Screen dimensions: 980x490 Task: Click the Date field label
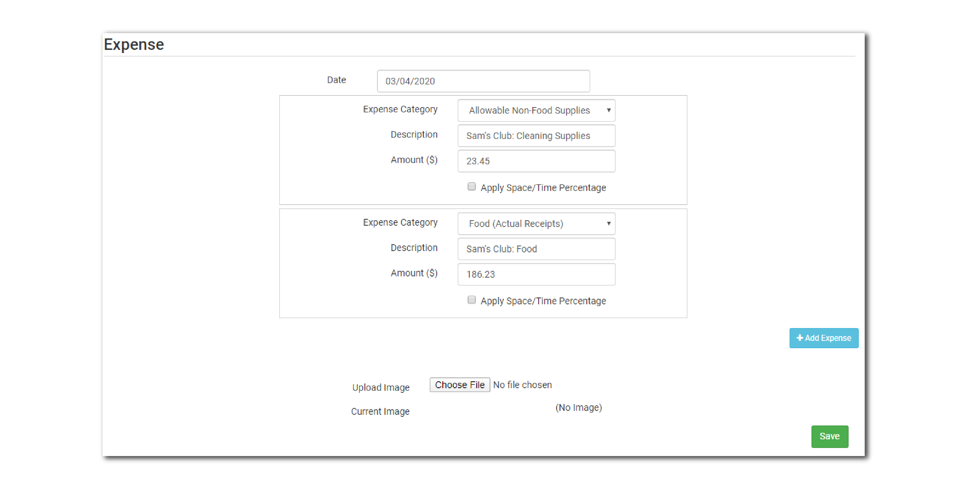(x=336, y=80)
